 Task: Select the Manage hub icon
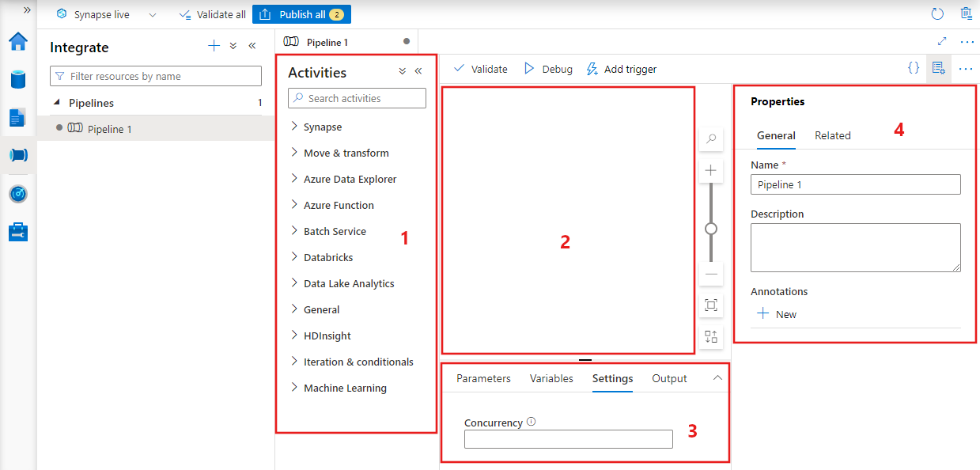(x=17, y=229)
